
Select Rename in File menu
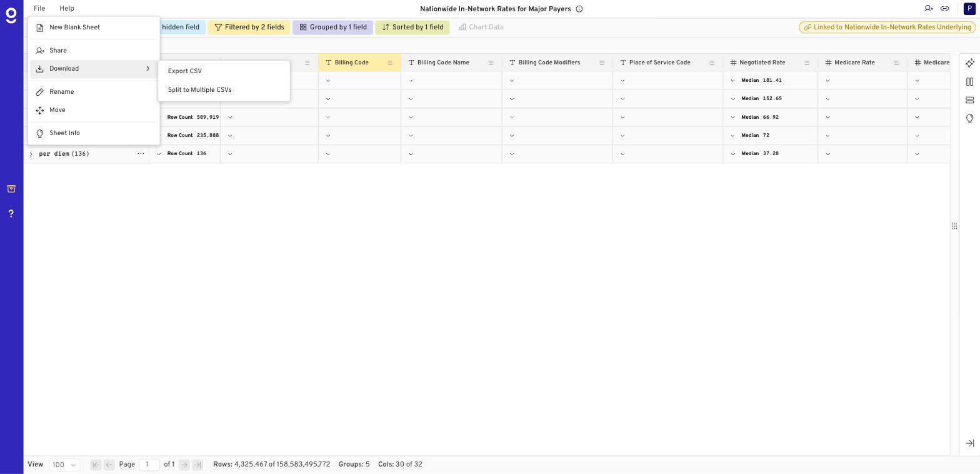tap(94, 92)
